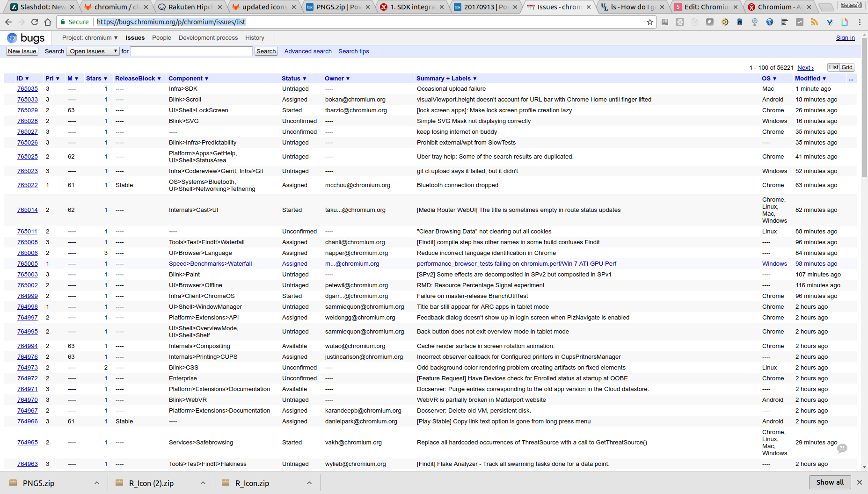Click the Sign in link

click(x=846, y=38)
